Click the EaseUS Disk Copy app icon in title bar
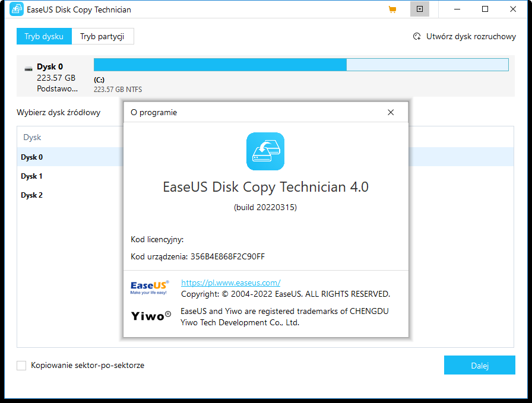The height and width of the screenshot is (403, 532). click(17, 9)
